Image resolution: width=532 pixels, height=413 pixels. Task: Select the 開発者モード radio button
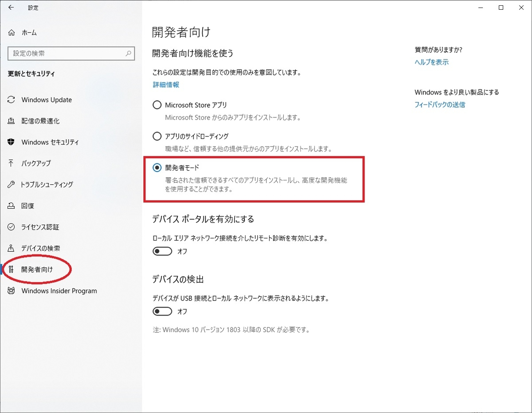click(x=156, y=168)
